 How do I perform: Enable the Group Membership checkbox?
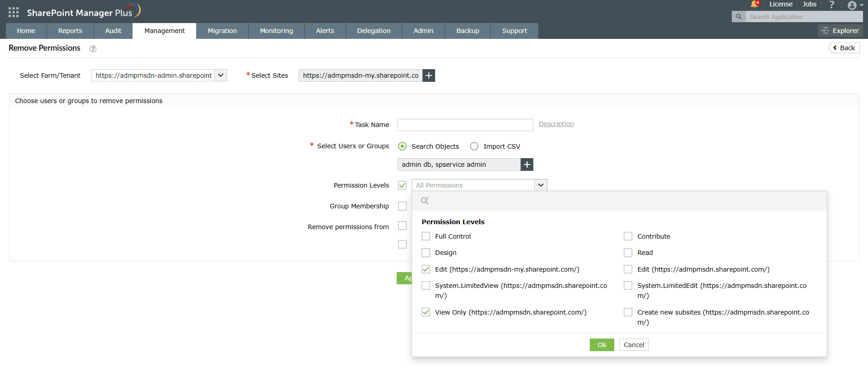[402, 206]
